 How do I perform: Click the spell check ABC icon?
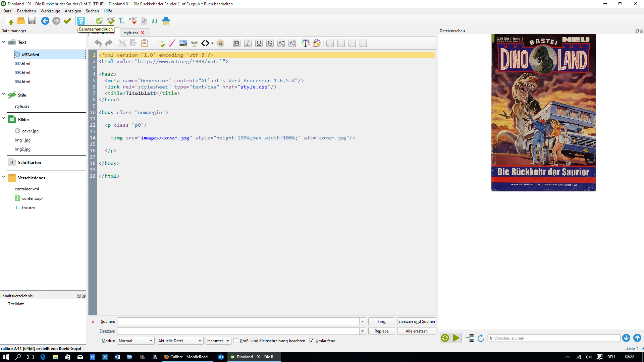coord(111,21)
